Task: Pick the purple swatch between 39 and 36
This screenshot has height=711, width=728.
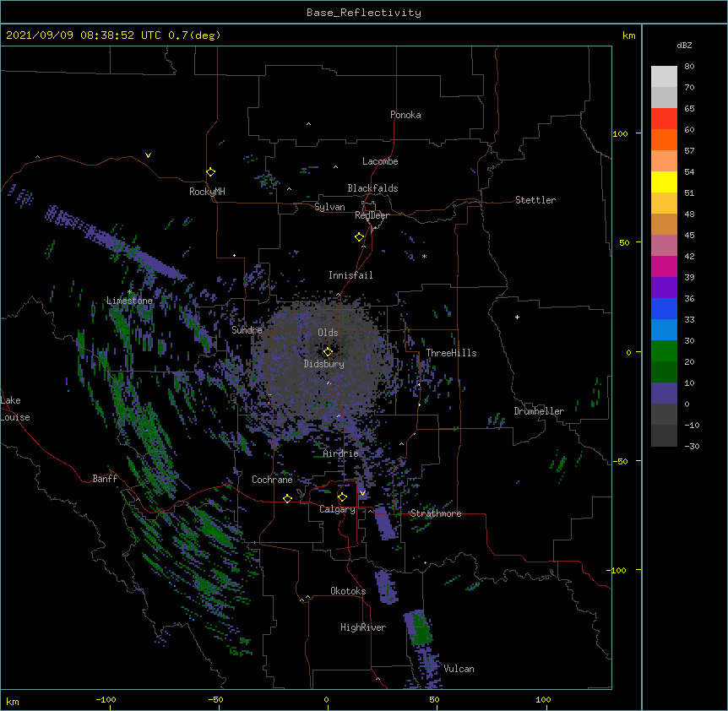Action: (664, 288)
